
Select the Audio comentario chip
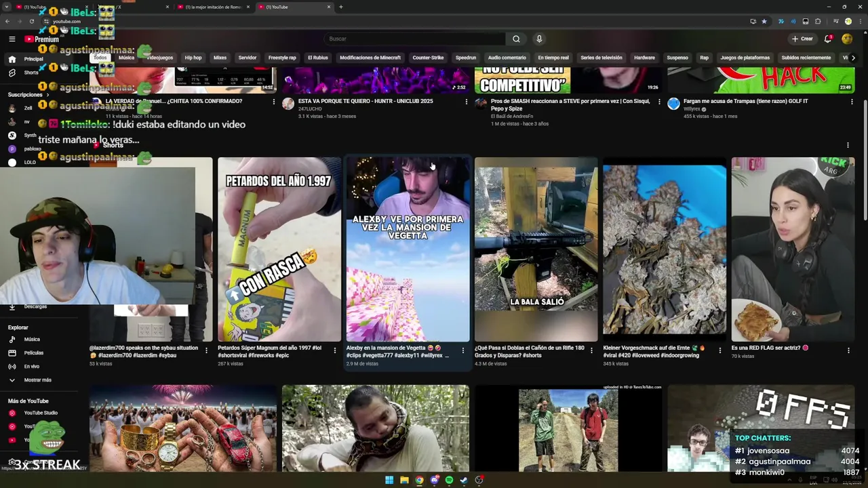[x=507, y=58]
